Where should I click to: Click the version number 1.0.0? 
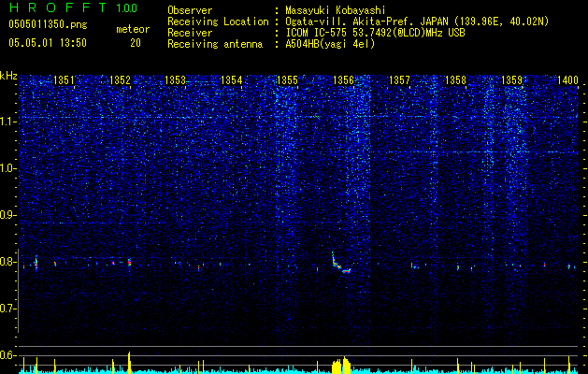tap(127, 7)
